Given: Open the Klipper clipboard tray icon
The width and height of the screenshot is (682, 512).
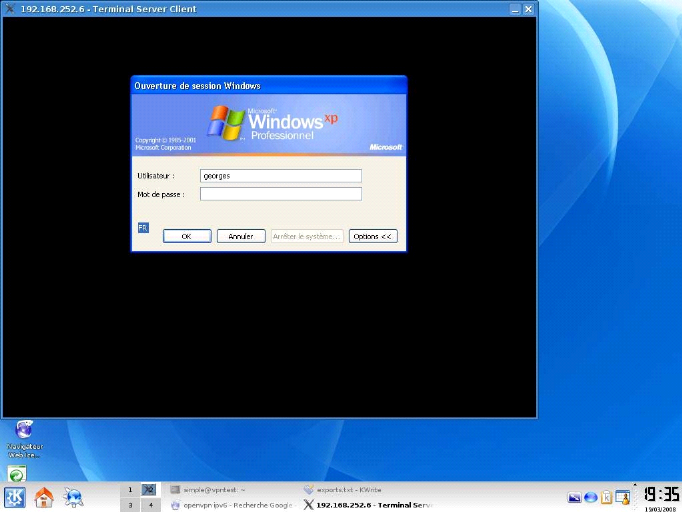Looking at the screenshot, I should tap(606, 497).
